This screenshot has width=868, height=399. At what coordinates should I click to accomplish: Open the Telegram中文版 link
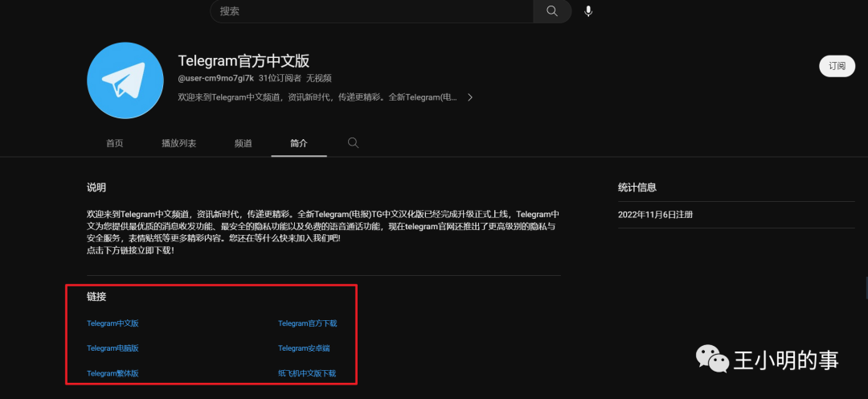coord(113,323)
